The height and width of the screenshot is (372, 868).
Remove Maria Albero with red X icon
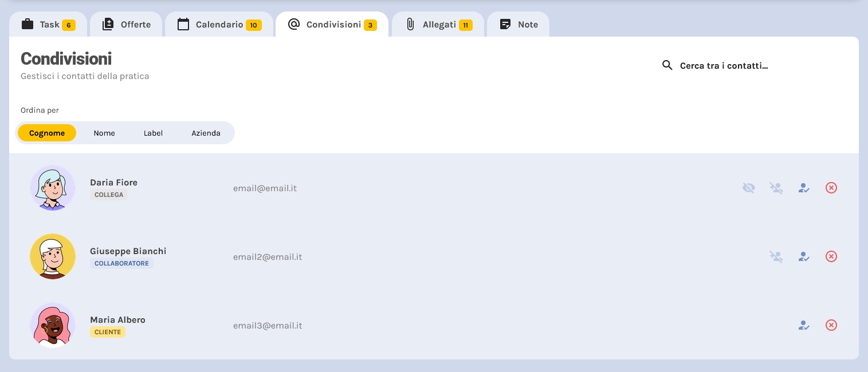pos(831,325)
